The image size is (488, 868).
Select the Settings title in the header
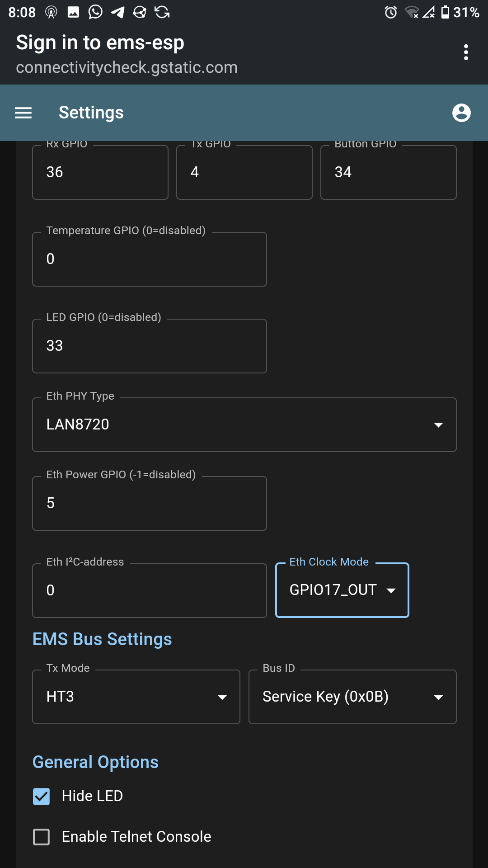[91, 113]
